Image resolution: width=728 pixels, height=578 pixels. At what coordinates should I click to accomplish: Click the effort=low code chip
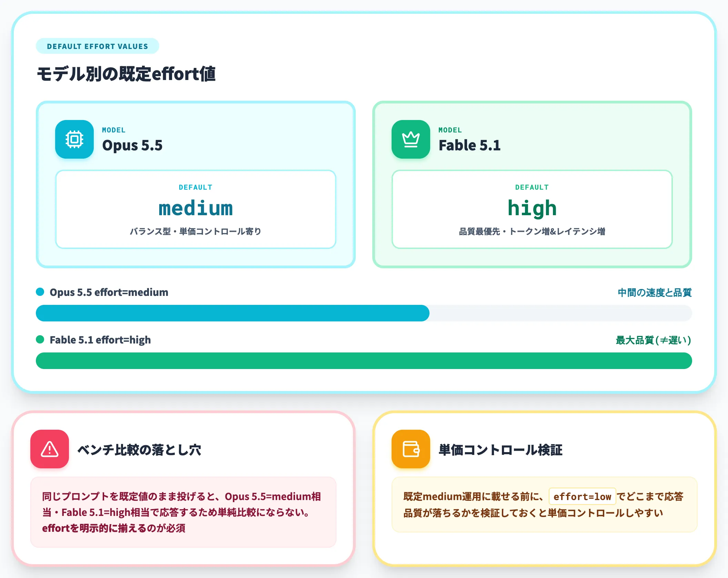tap(582, 497)
